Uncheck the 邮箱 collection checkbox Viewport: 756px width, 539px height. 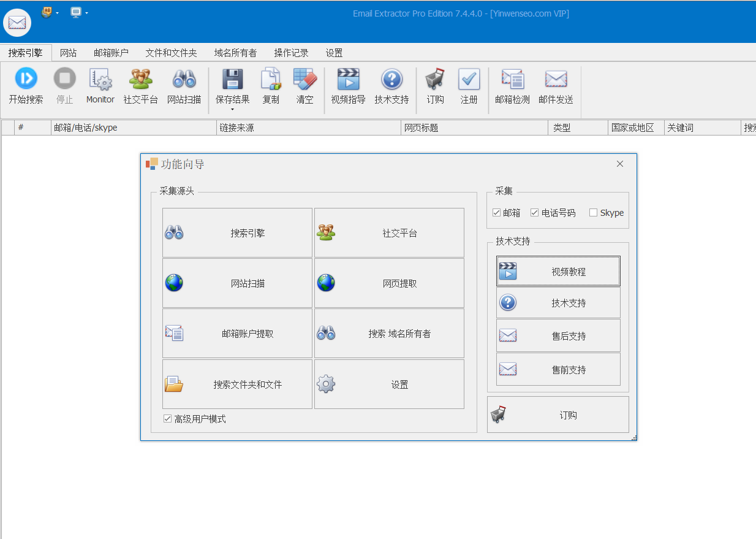(497, 213)
